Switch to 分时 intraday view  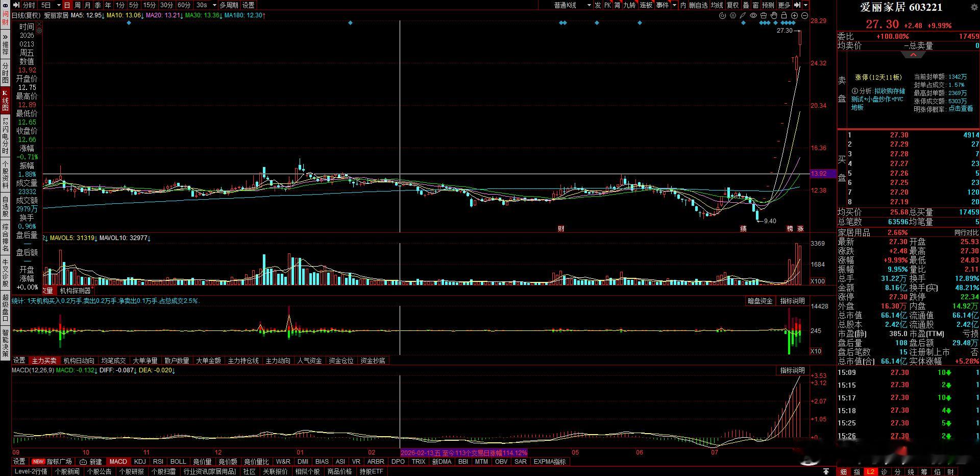pyautogui.click(x=29, y=5)
